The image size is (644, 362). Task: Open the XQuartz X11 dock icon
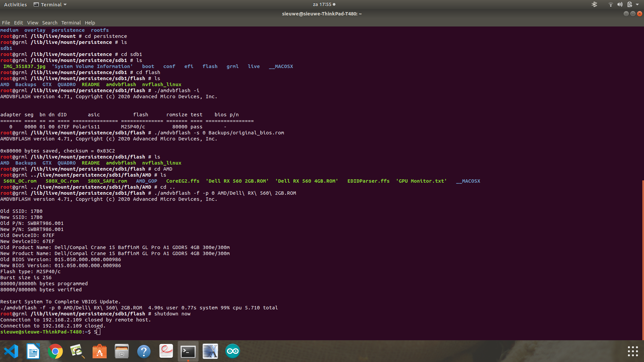coord(210,351)
